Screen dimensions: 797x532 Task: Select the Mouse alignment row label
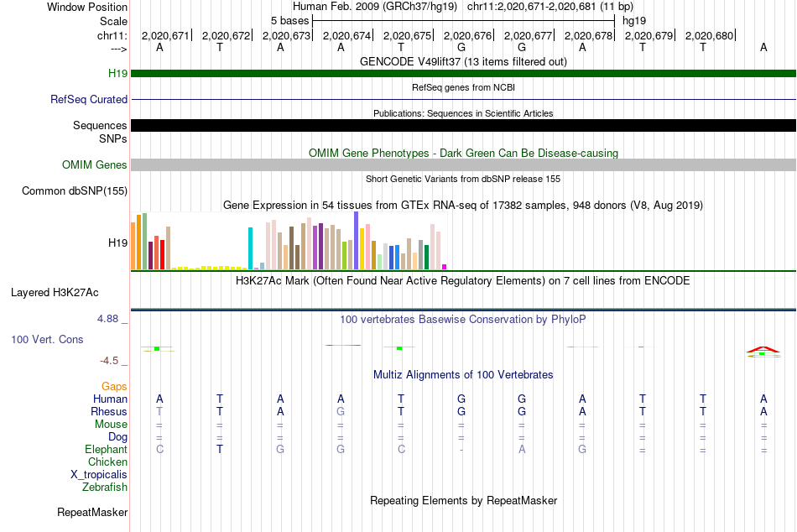coord(111,425)
